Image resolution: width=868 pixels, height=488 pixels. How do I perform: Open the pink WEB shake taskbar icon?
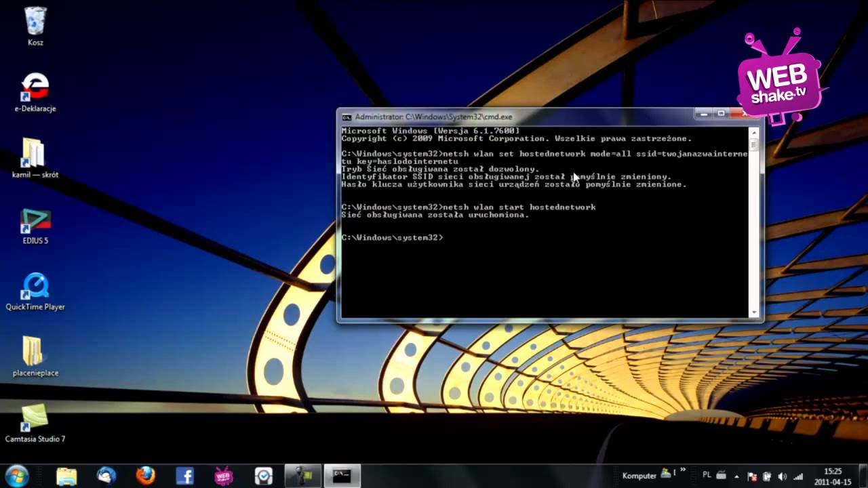coord(224,476)
